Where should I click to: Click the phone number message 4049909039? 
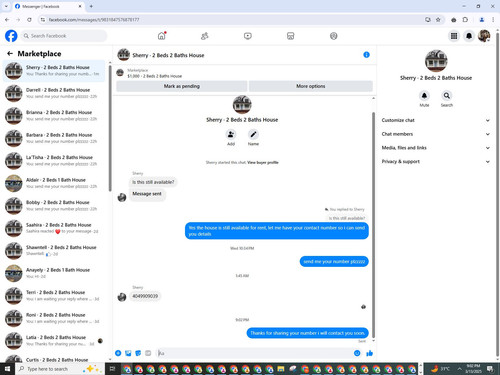coord(145,296)
